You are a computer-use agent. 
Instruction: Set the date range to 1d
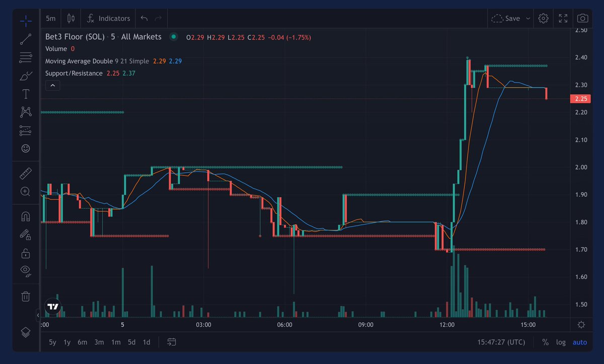[x=146, y=342]
